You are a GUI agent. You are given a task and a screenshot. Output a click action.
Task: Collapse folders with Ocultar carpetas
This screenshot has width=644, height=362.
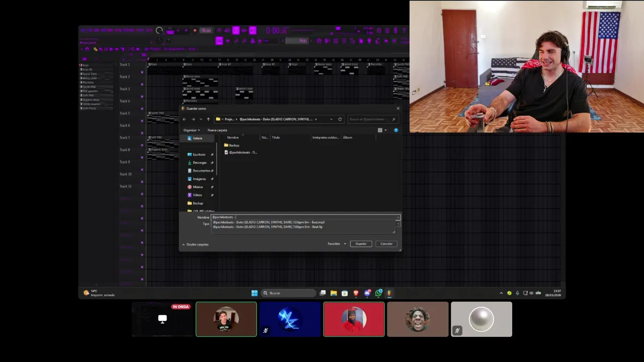(195, 244)
